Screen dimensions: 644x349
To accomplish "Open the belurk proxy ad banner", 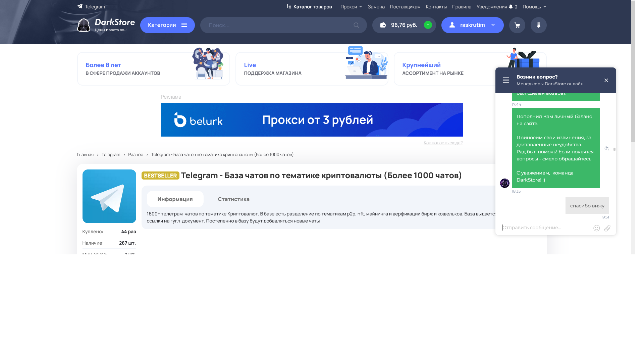I will tap(312, 120).
